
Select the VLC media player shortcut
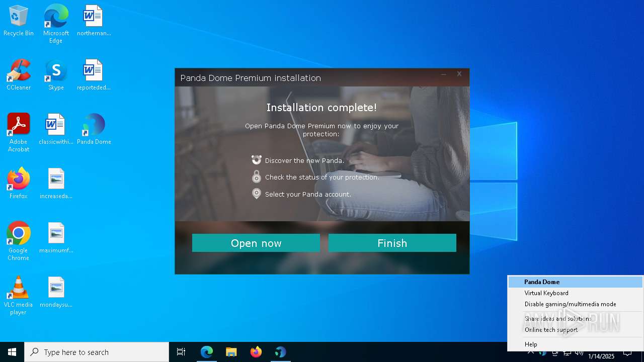19,296
